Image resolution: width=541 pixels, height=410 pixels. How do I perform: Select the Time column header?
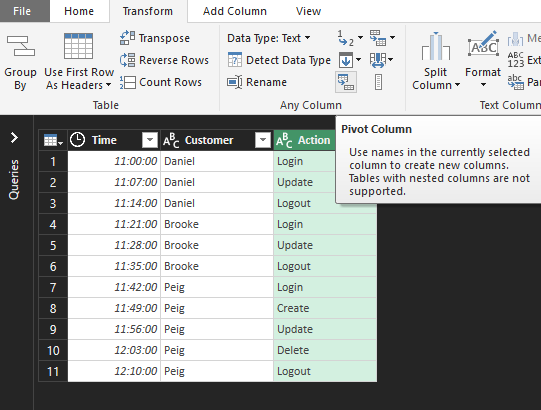coord(114,140)
